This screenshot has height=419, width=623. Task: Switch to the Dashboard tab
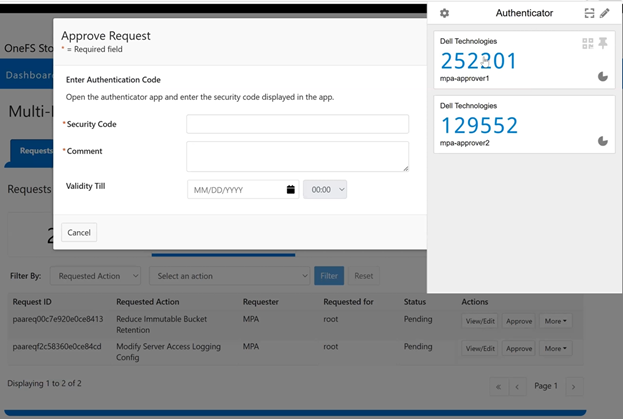[28, 75]
